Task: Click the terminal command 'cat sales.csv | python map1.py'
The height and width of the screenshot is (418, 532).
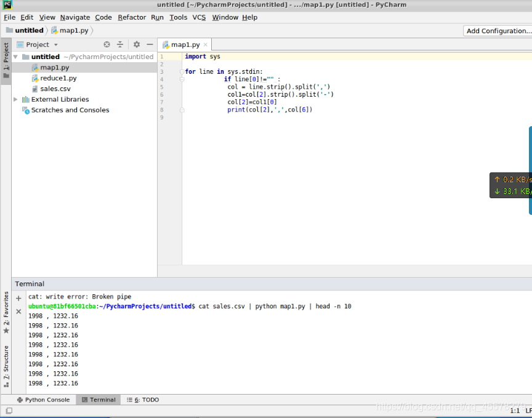Action: click(252, 307)
